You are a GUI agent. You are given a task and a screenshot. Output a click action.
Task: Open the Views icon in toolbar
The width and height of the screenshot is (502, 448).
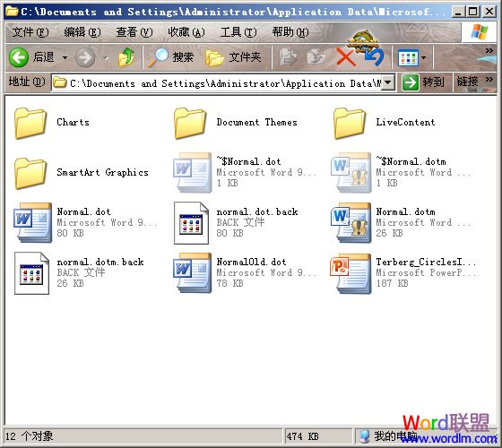pyautogui.click(x=408, y=58)
